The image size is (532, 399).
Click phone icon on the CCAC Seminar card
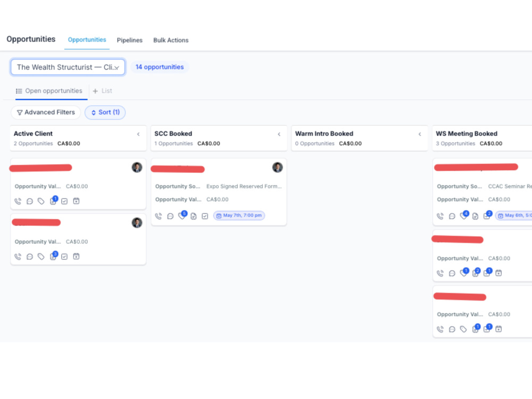point(440,216)
